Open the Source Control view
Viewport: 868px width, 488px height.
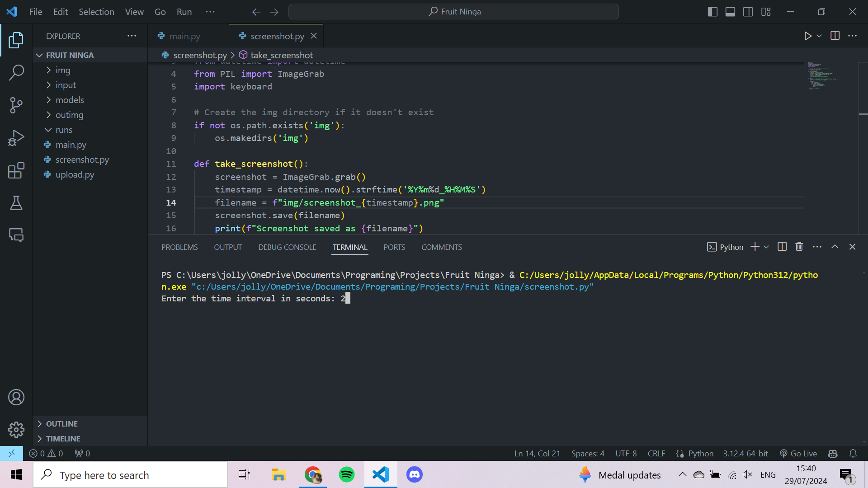point(16,105)
